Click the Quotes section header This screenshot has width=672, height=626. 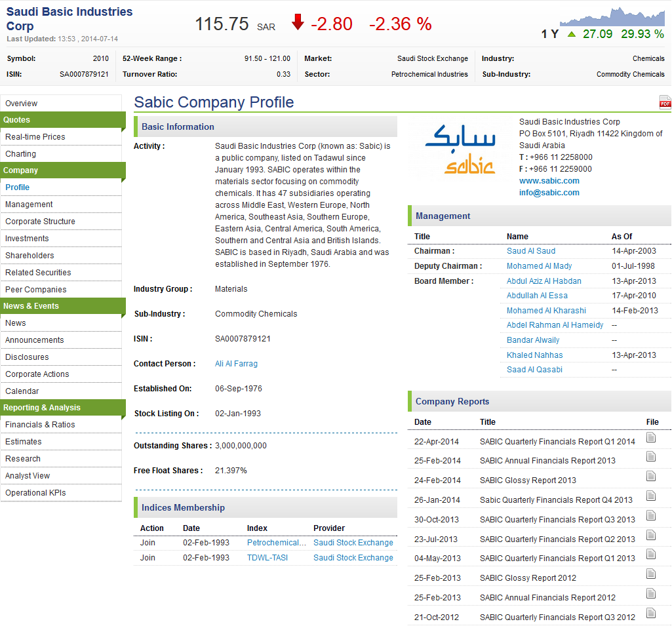(63, 120)
